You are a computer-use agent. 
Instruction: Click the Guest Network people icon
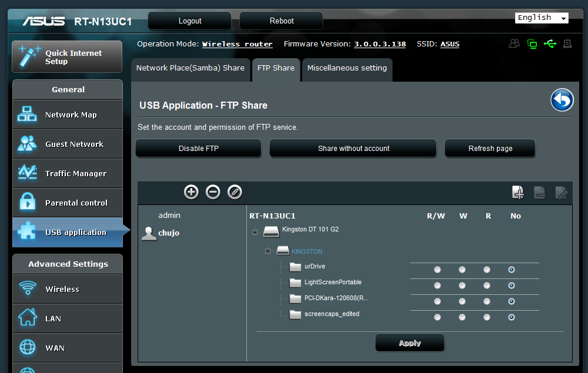(27, 143)
